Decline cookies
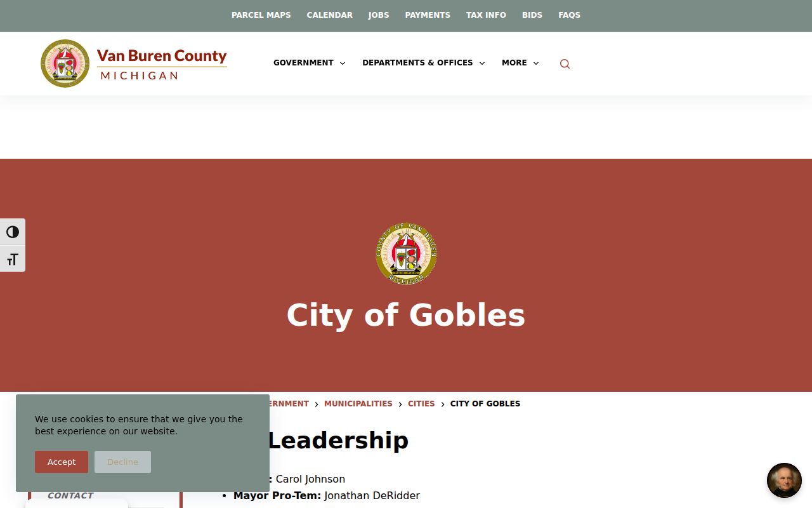This screenshot has width=812, height=508. 122,462
